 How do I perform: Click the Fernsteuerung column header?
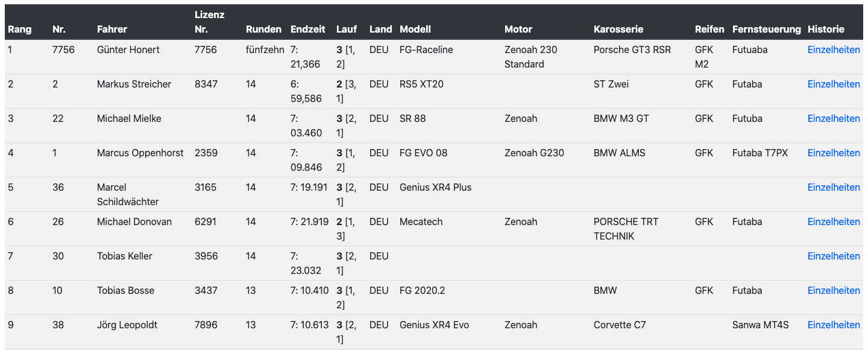point(766,30)
